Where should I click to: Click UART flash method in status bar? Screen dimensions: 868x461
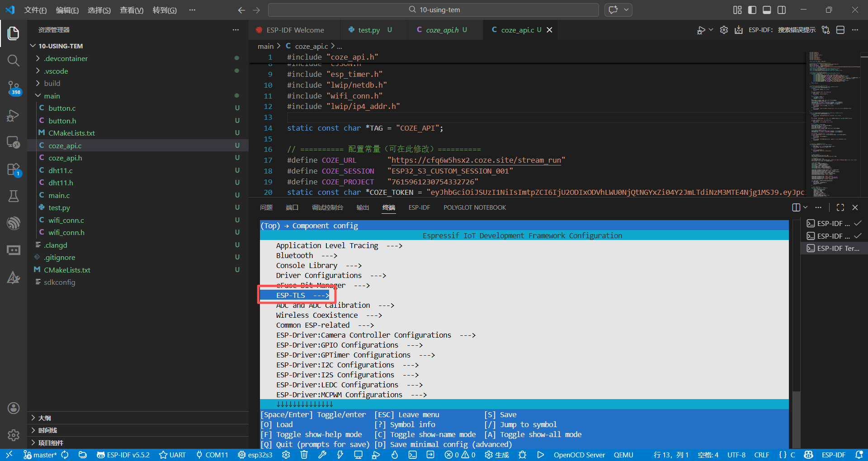[173, 455]
